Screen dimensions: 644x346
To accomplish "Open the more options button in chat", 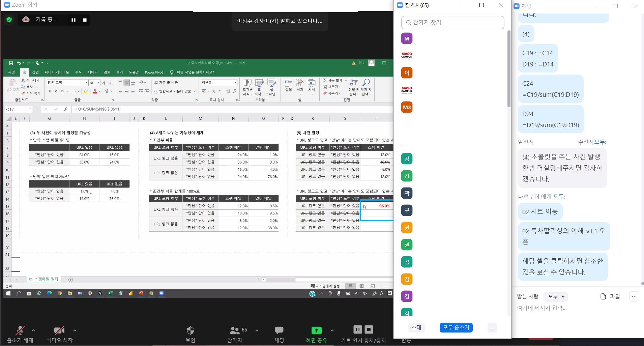I will [634, 296].
